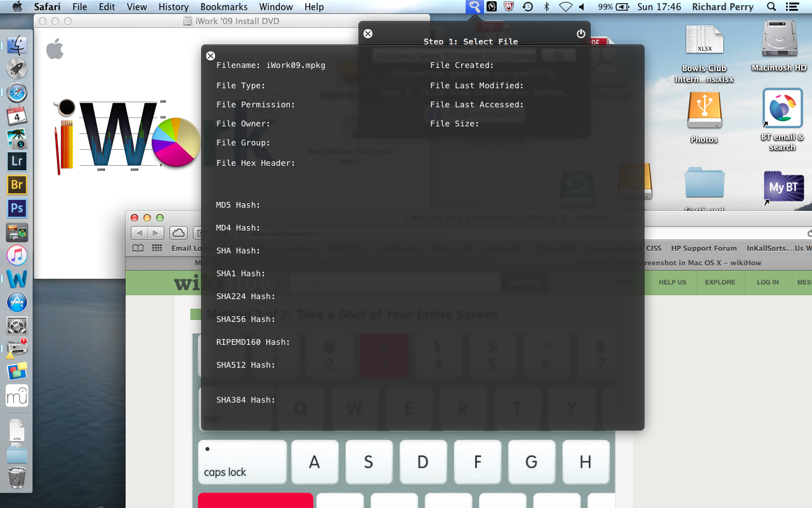The height and width of the screenshot is (508, 812).
Task: Open Image Capture icon in the Dock
Action: click(16, 232)
